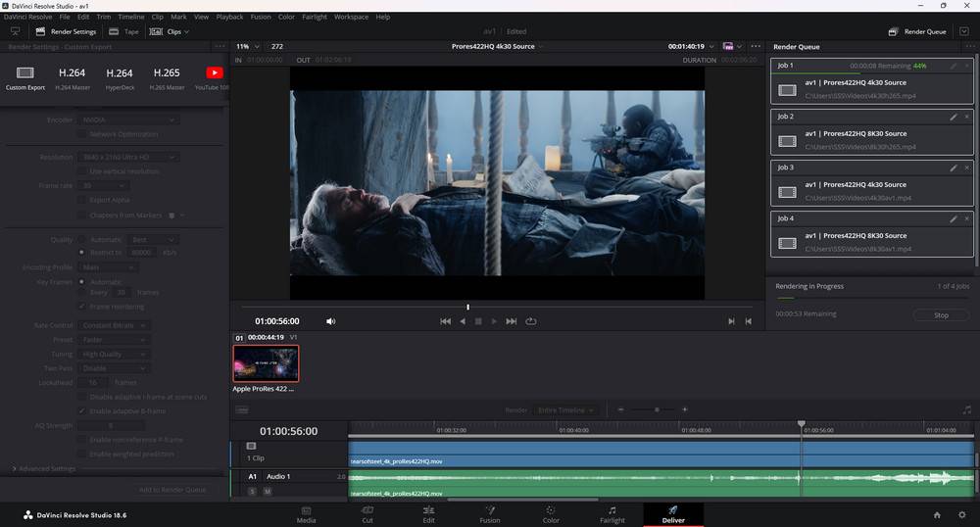Open the Fusion page
The image size is (980, 527).
489,514
